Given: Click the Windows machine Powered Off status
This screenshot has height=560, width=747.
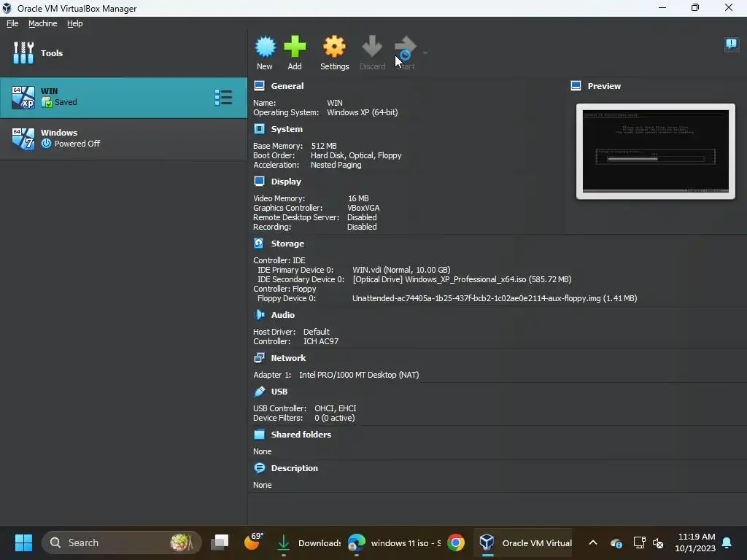Looking at the screenshot, I should [x=77, y=144].
